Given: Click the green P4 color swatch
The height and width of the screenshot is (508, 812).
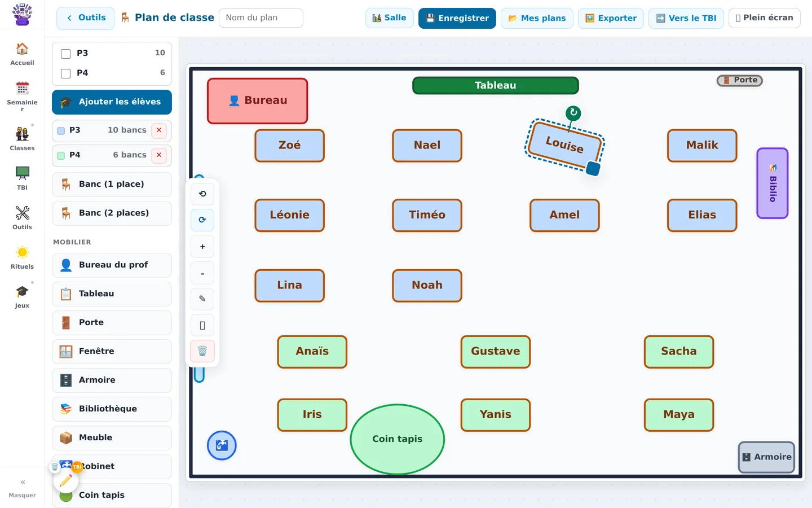Looking at the screenshot, I should point(61,156).
